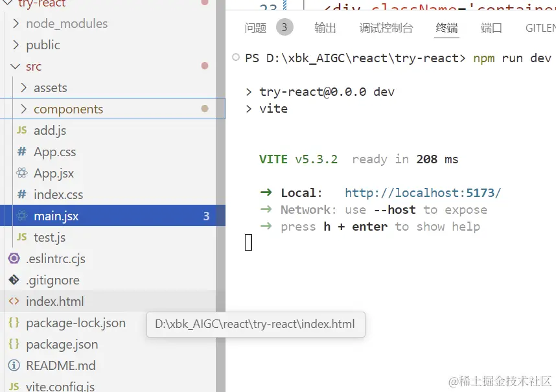Click the git icon beside .gitignore
The width and height of the screenshot is (556, 392).
[14, 280]
